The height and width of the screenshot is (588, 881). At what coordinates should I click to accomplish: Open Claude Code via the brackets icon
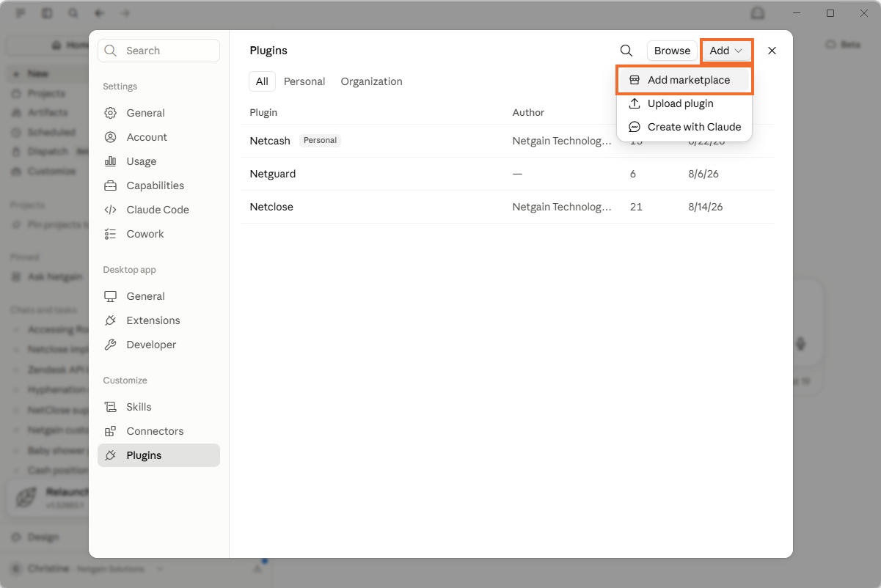pos(110,210)
